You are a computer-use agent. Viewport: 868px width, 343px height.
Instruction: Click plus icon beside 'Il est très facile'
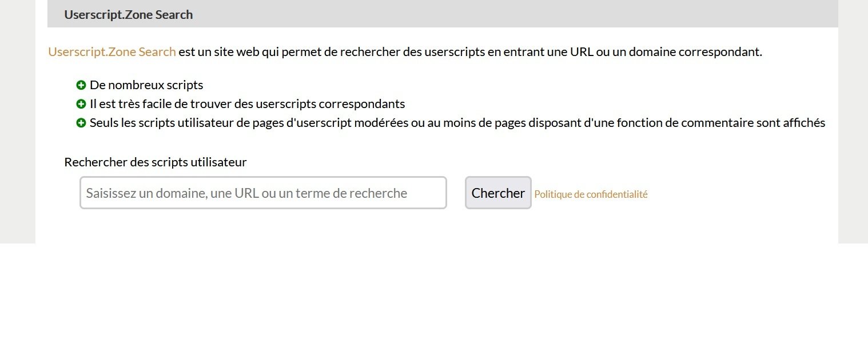point(81,104)
